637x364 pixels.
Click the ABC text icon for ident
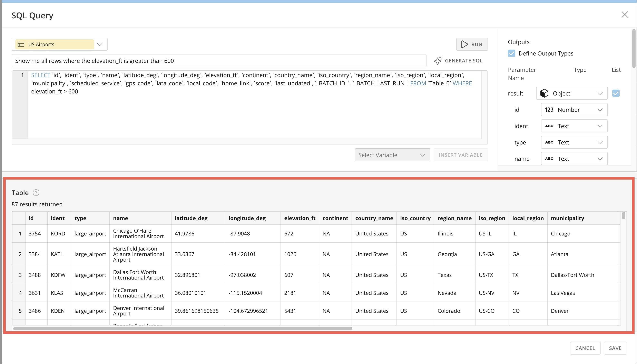click(549, 126)
